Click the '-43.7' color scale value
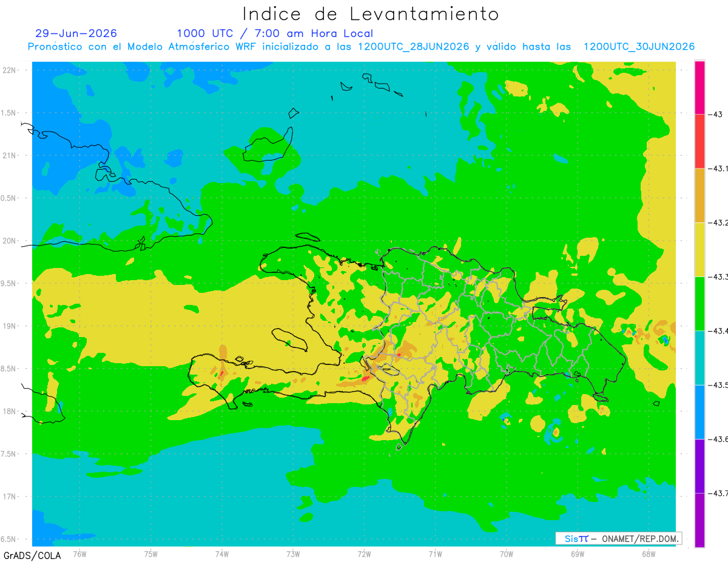The image size is (728, 562). [718, 493]
